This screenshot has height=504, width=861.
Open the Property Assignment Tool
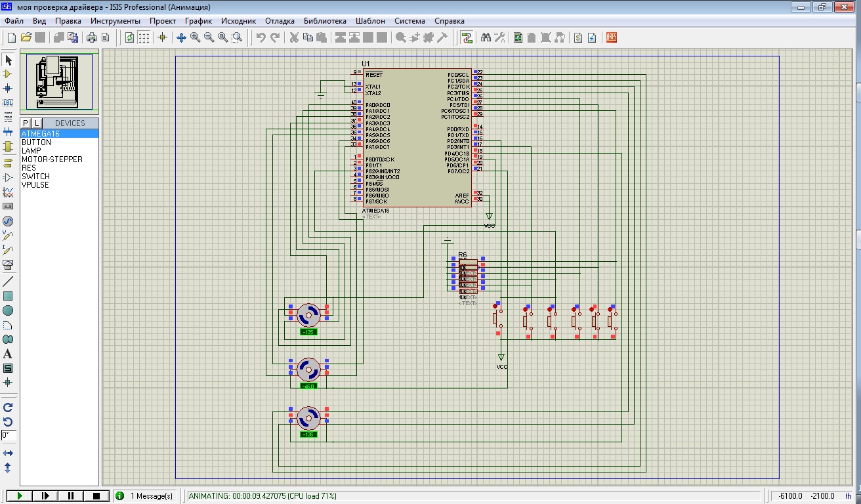(x=499, y=37)
